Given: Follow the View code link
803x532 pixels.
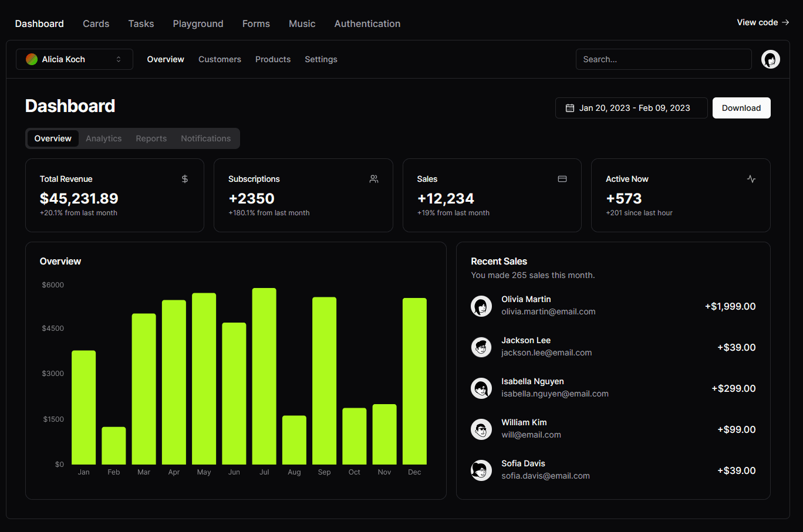Looking at the screenshot, I should [x=762, y=22].
